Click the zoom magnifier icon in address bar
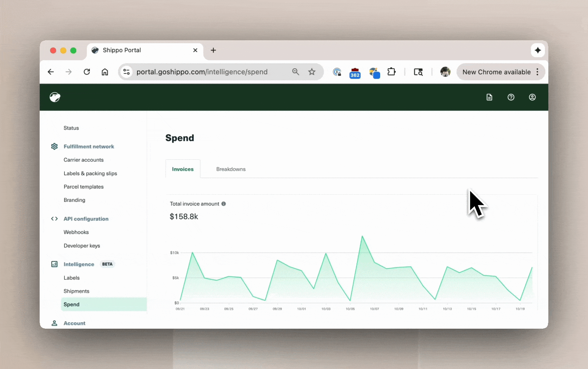Image resolution: width=588 pixels, height=369 pixels. point(296,72)
